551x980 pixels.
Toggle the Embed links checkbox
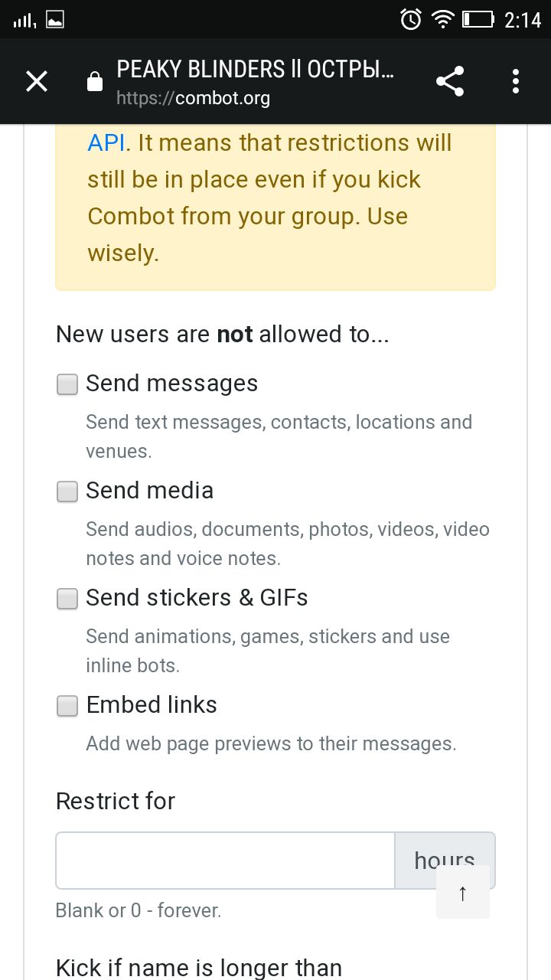[x=67, y=706]
